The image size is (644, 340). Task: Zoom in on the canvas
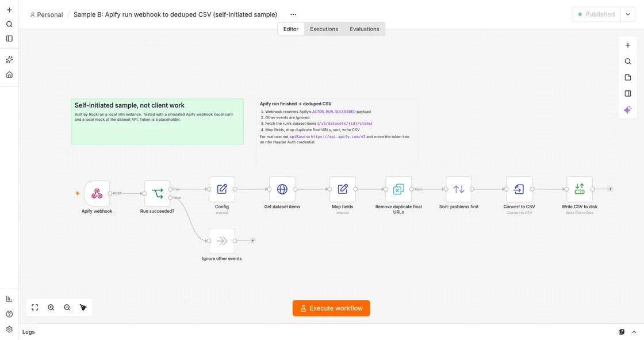point(51,308)
